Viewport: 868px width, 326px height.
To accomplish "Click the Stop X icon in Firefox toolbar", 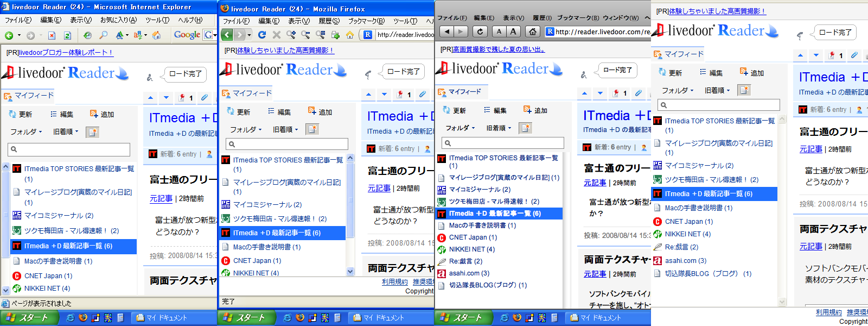I will point(277,35).
